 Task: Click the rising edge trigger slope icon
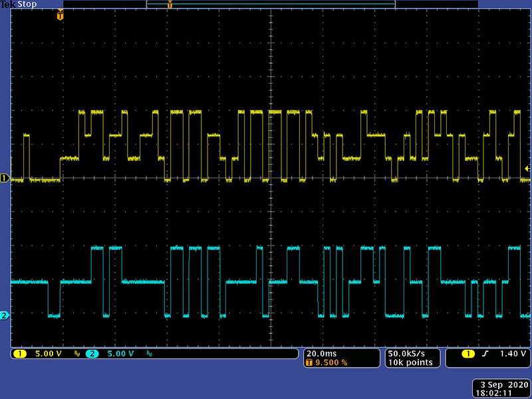[485, 354]
